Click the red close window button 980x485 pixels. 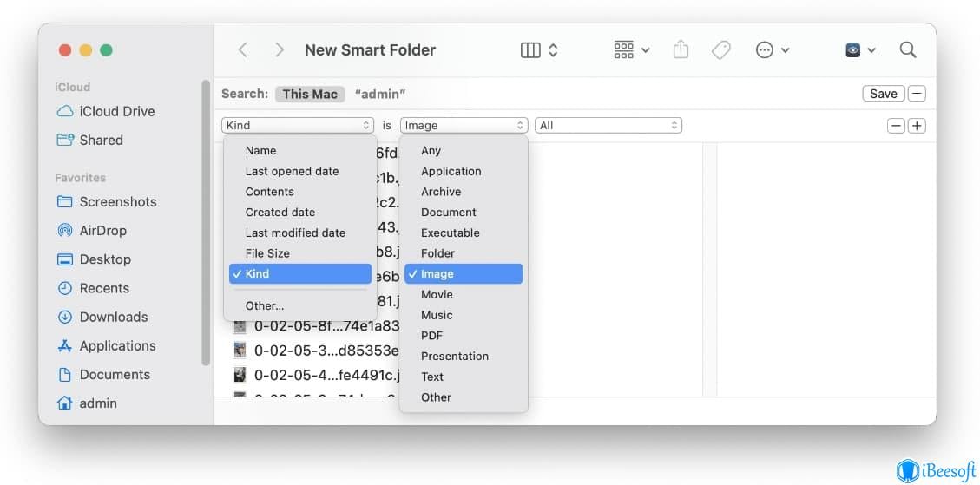pyautogui.click(x=65, y=50)
